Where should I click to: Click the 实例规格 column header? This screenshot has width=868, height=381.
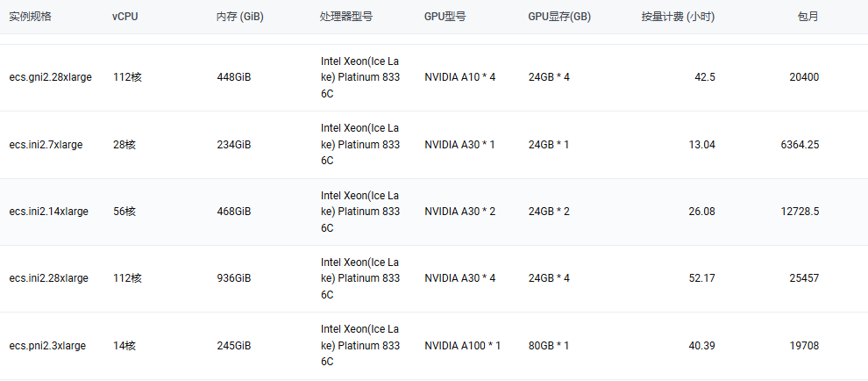(30, 17)
